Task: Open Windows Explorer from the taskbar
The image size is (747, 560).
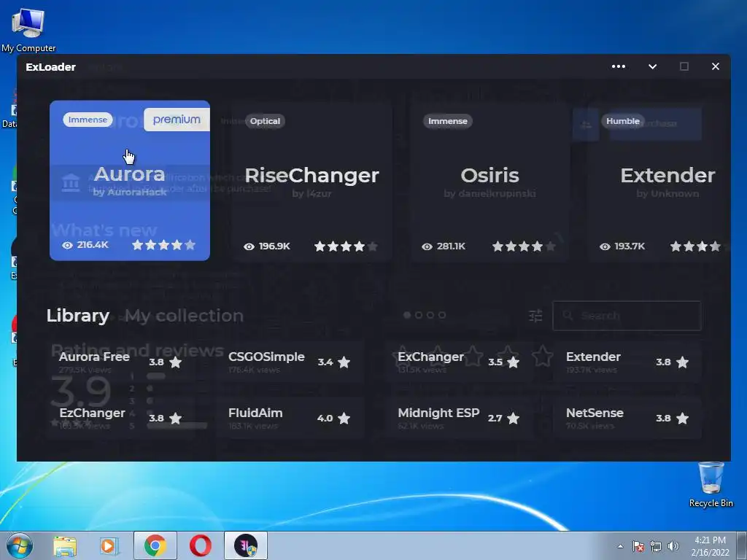Action: coord(65,545)
